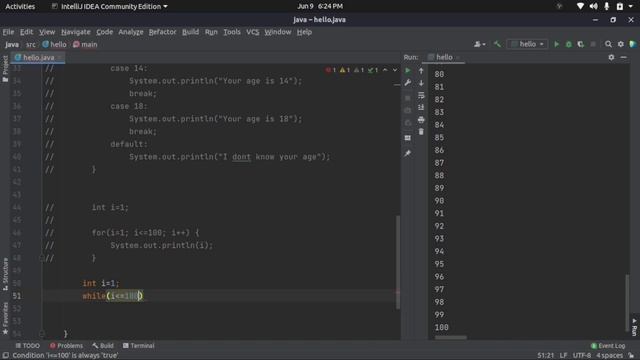The image size is (640, 360).
Task: Go to the previous highlighted error
Action: pyautogui.click(x=385, y=70)
